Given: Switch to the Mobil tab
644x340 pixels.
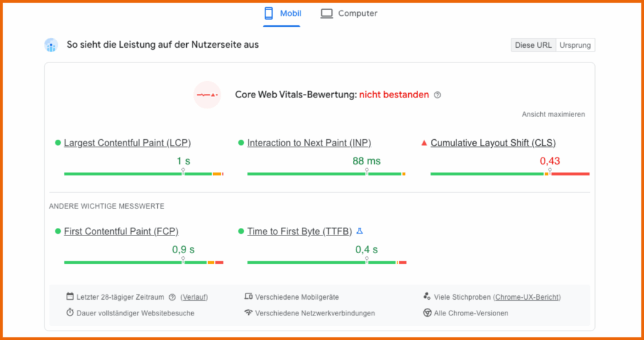Looking at the screenshot, I should pyautogui.click(x=282, y=13).
